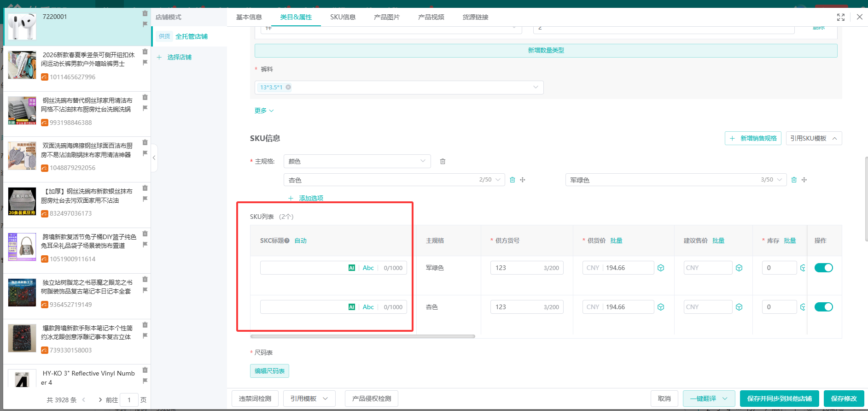Remove the 13*3.5*1 tag from 裤料

(x=288, y=87)
